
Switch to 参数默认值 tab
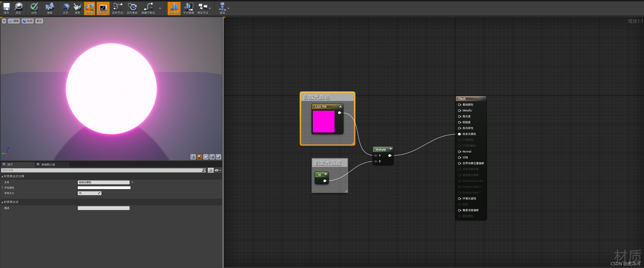[48, 164]
